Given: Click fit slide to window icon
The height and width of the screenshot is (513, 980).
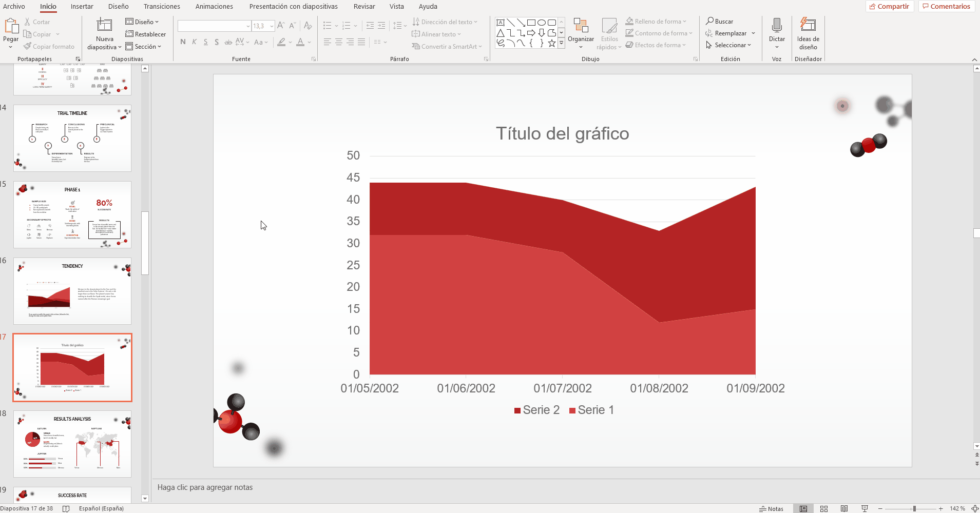Looking at the screenshot, I should (x=974, y=508).
